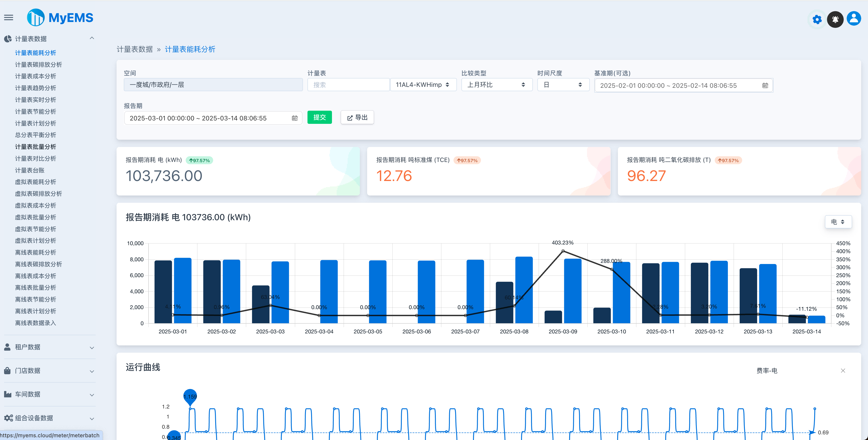
Task: Click the 导出 export button
Action: (x=357, y=117)
